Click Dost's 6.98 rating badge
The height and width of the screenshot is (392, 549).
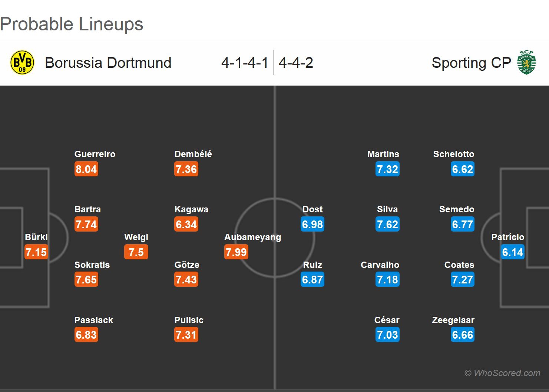click(x=312, y=225)
